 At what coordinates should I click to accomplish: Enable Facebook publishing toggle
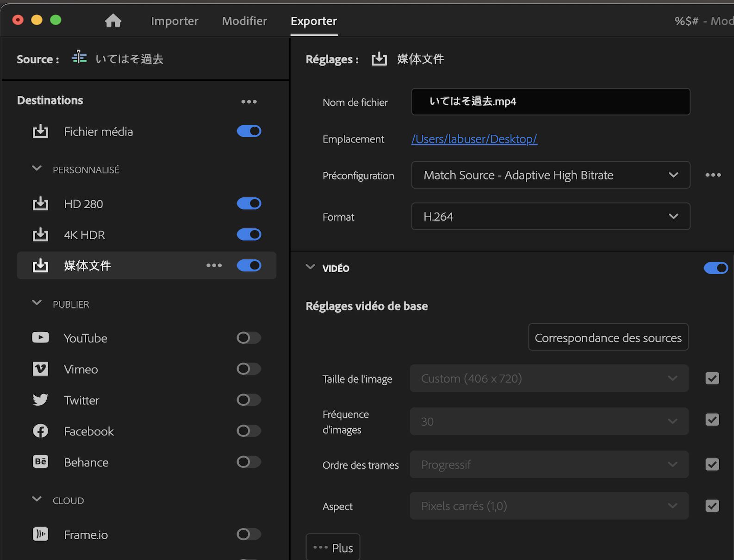pos(249,431)
